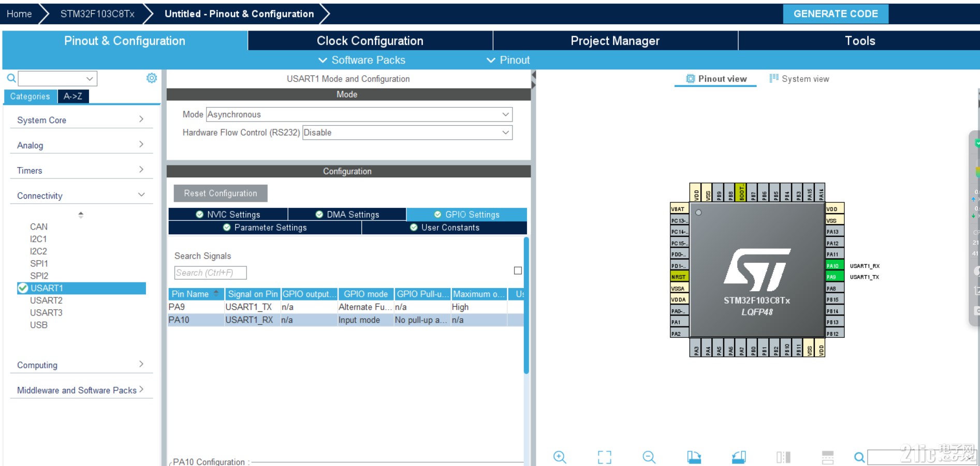
Task: Select the CAN peripheral in the list
Action: (39, 227)
